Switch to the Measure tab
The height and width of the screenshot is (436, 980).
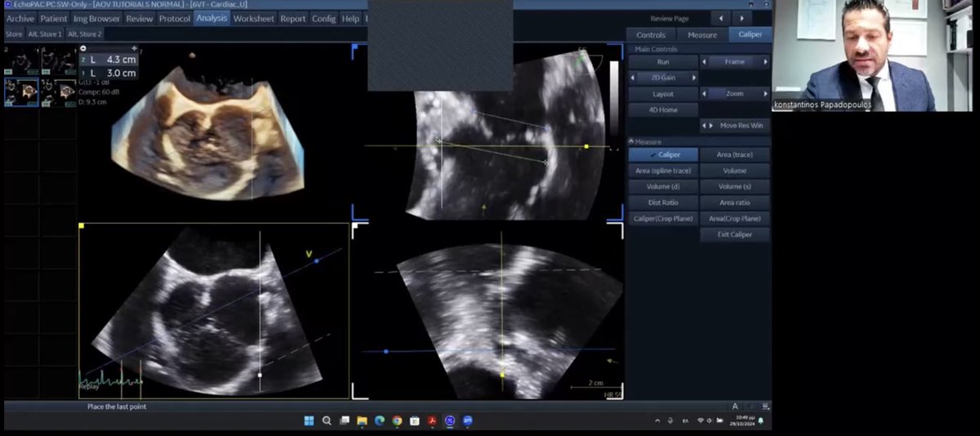[x=702, y=35]
